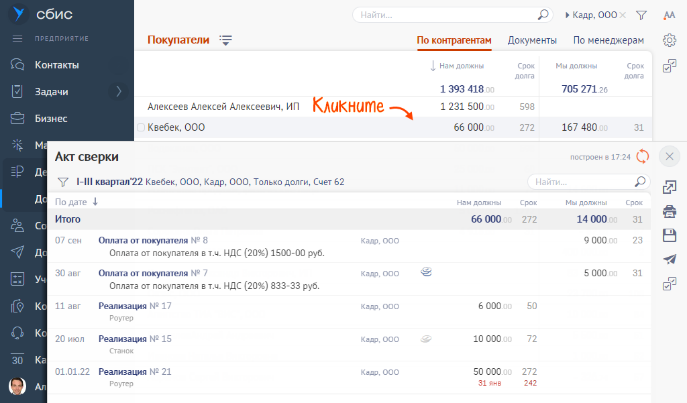Image resolution: width=687 pixels, height=403 pixels.
Task: Click the 50 000 amount for Реализация № 21
Action: [492, 371]
